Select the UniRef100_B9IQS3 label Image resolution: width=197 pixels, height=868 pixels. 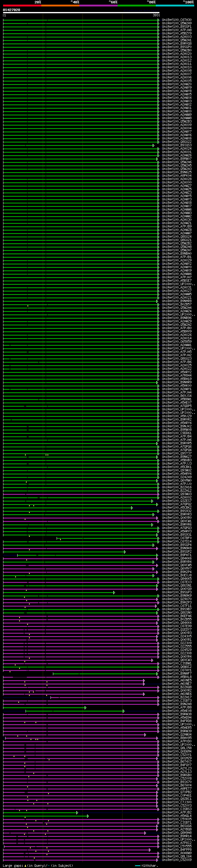(177, 145)
